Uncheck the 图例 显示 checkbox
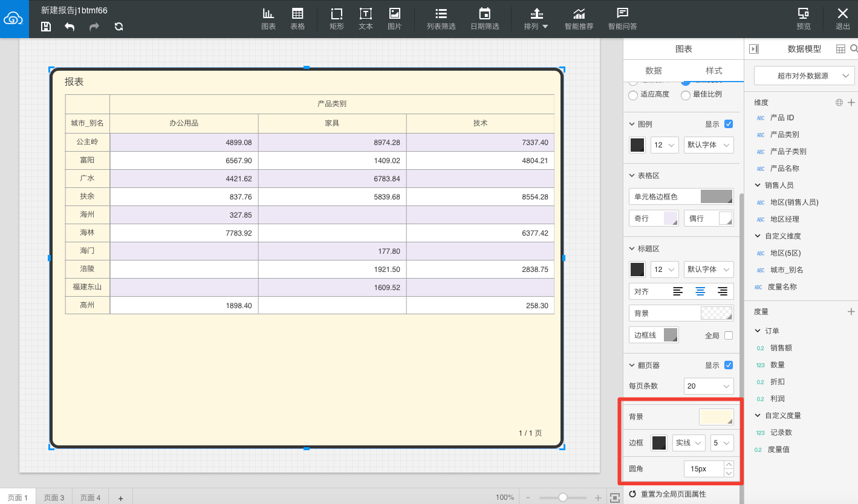This screenshot has width=858, height=504. (729, 124)
